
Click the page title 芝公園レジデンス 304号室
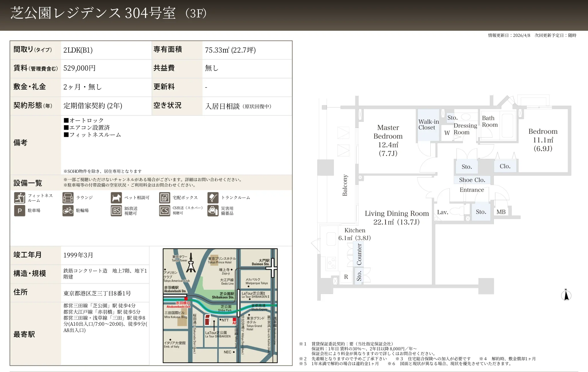pyautogui.click(x=93, y=13)
